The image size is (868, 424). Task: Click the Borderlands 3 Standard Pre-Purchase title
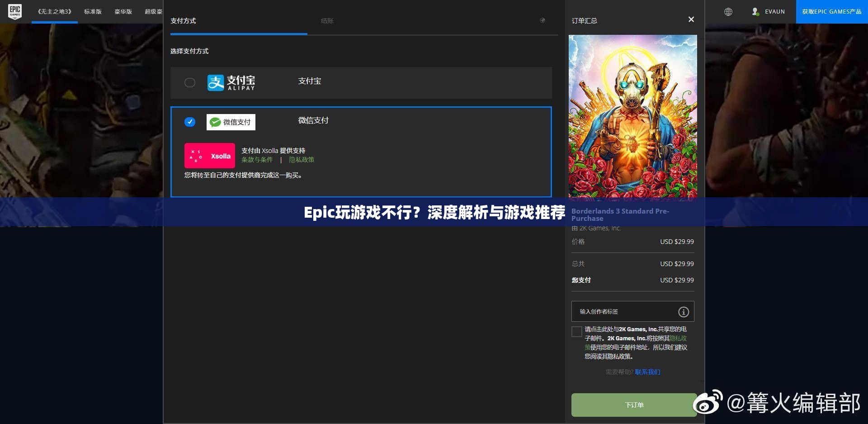[620, 215]
